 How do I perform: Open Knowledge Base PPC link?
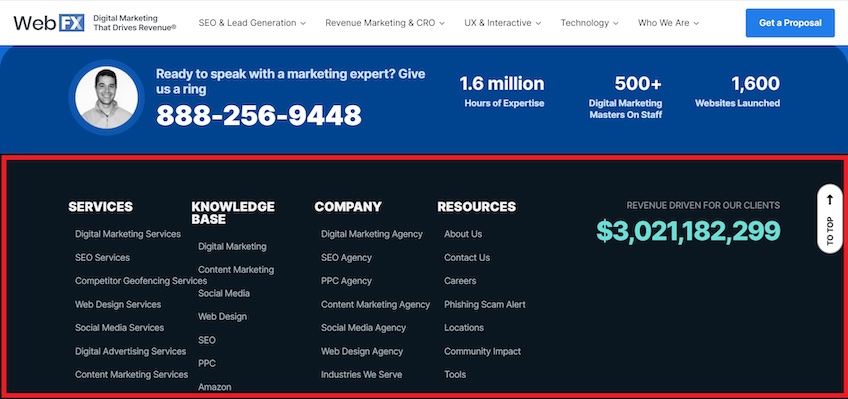pos(207,363)
